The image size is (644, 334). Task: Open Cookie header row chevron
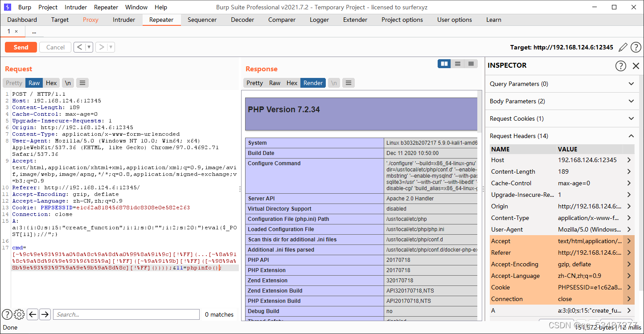pos(629,287)
